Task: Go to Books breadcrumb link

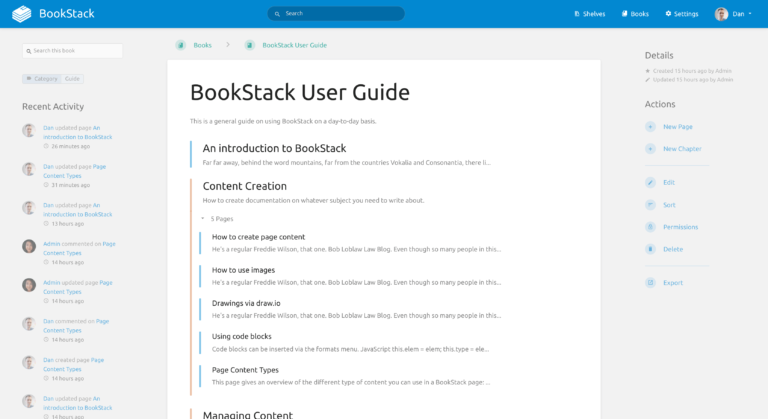Action: 202,45
